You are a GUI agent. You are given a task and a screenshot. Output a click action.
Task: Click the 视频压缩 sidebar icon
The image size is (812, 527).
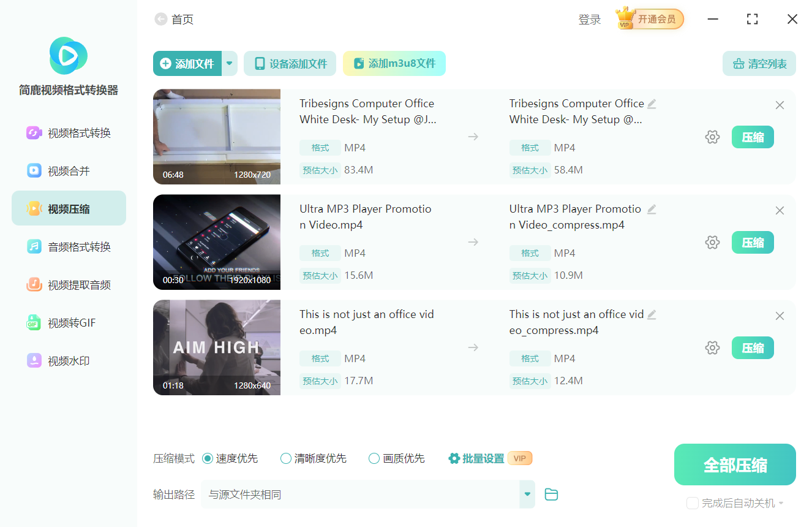[34, 209]
